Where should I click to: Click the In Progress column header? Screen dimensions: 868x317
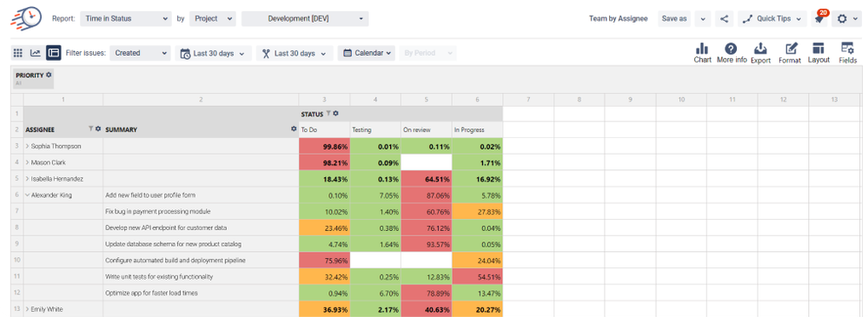click(477, 129)
